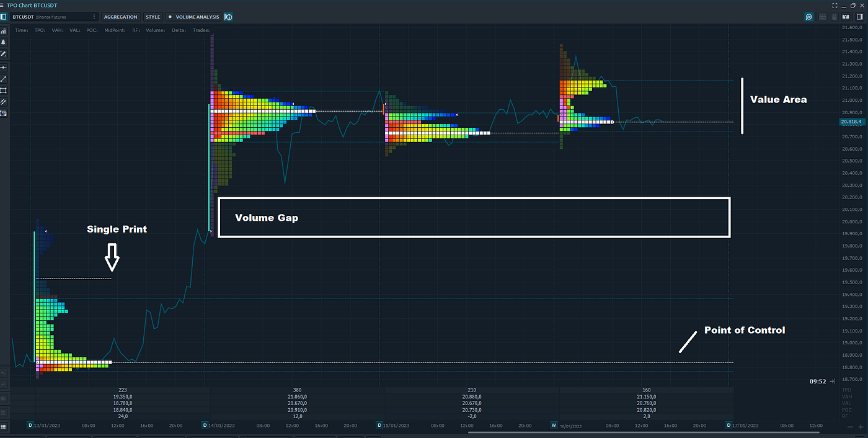The height and width of the screenshot is (438, 868).
Task: Toggle the left side panel icon
Action: coord(4,17)
